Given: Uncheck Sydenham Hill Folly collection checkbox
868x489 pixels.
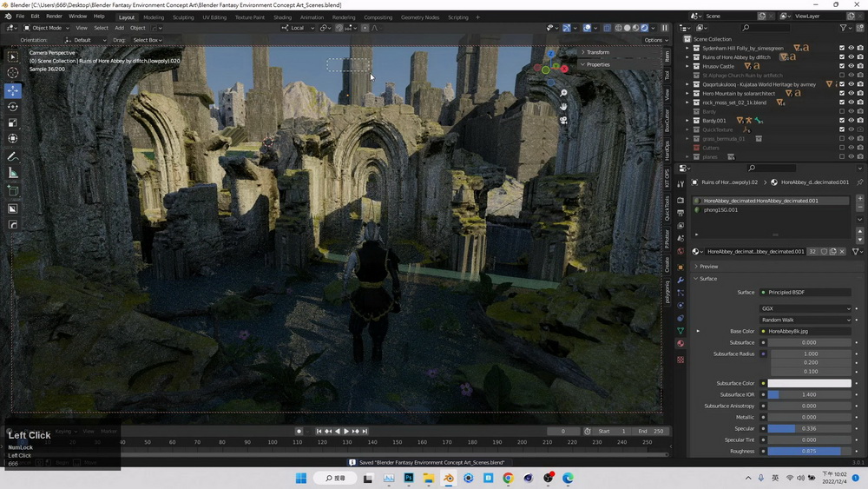Looking at the screenshot, I should pyautogui.click(x=842, y=48).
